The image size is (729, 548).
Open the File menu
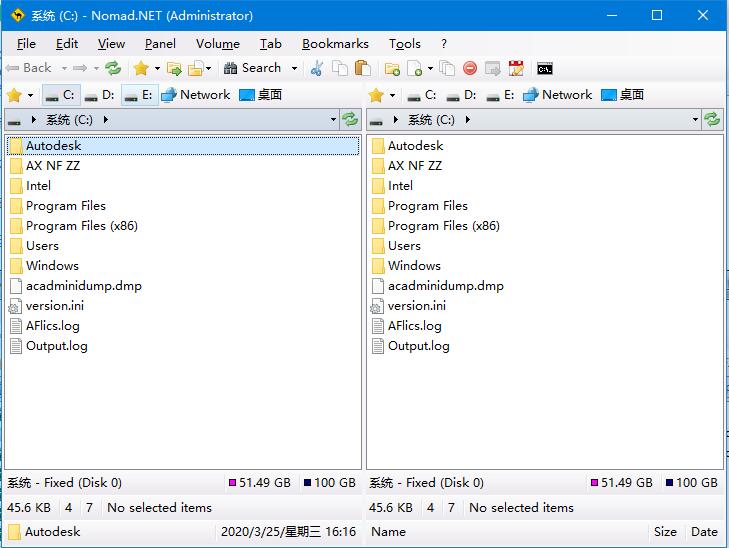pos(26,44)
